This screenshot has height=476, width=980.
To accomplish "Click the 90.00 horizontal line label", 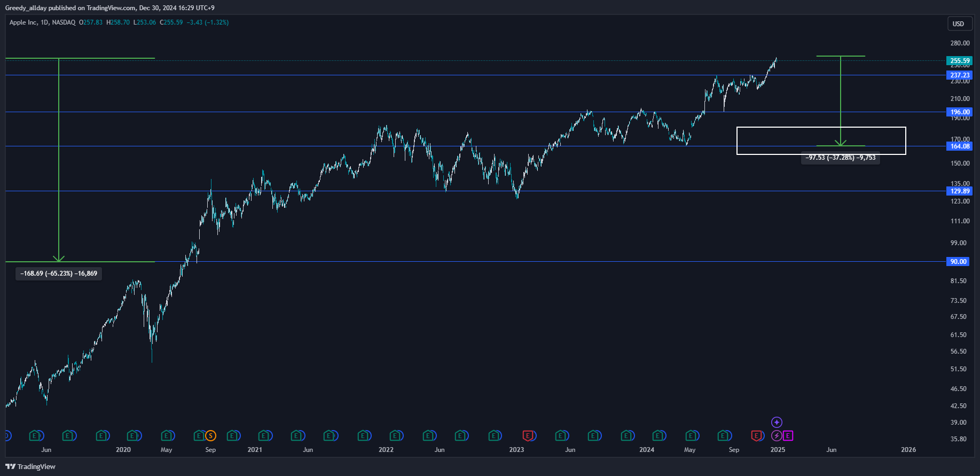I will (x=958, y=262).
